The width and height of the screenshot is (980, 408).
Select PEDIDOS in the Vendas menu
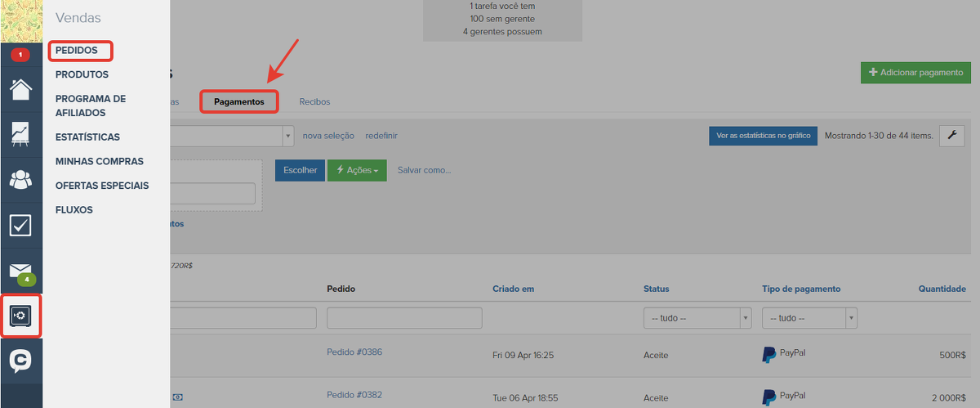click(x=77, y=51)
